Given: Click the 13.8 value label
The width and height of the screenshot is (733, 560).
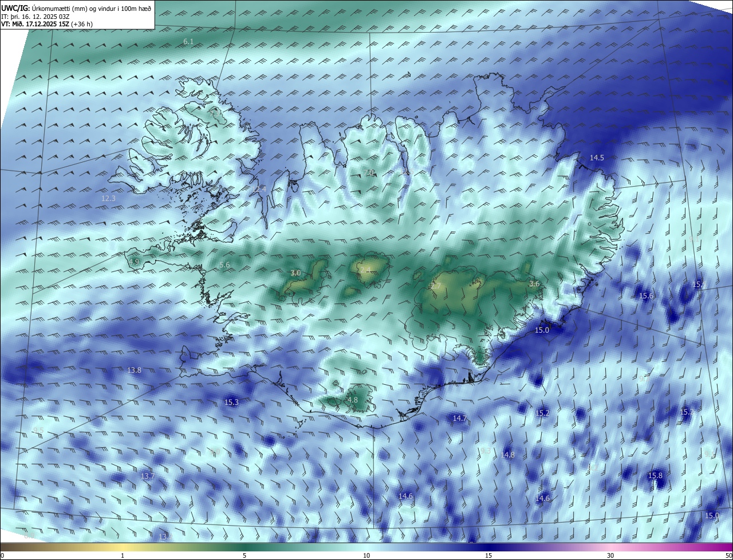Looking at the screenshot, I should pos(134,370).
